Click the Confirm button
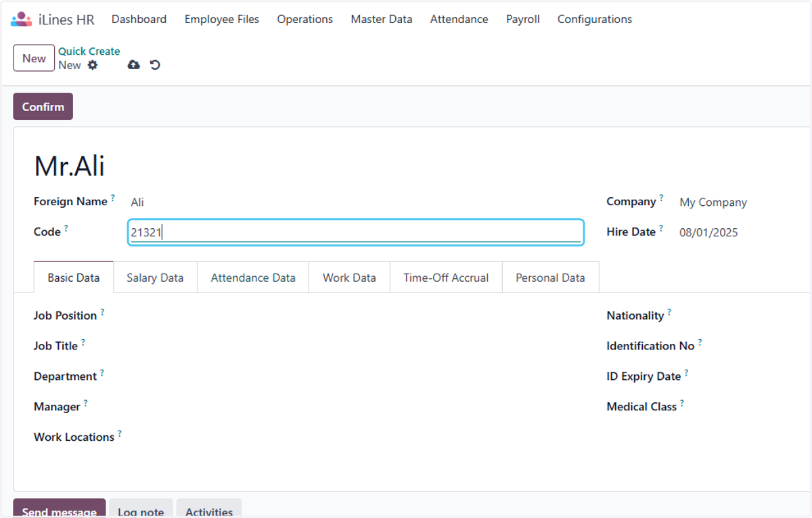This screenshot has height=518, width=812. [43, 107]
